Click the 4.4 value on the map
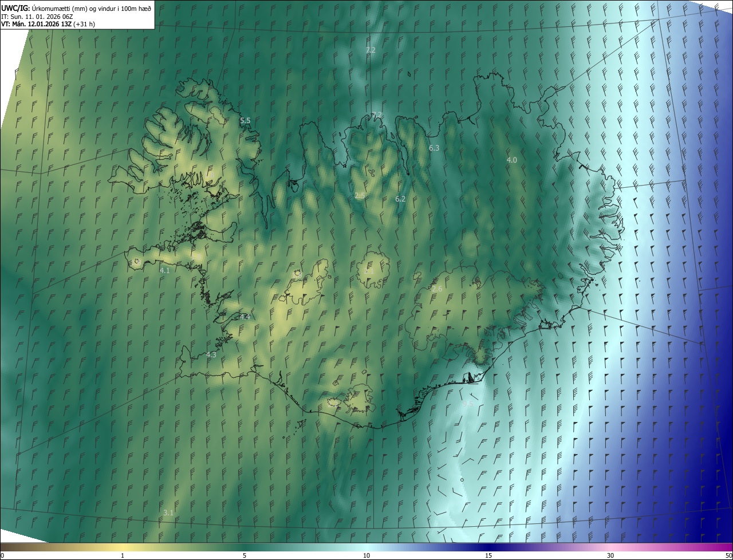The height and width of the screenshot is (560, 733). (x=245, y=317)
